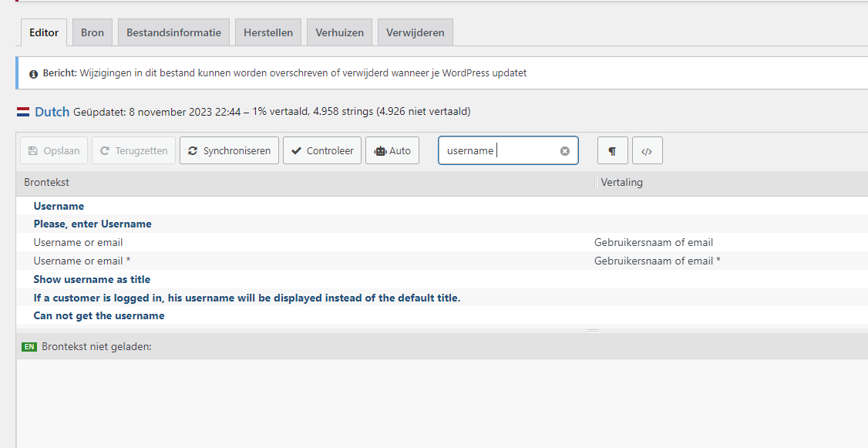
Task: Click the green EN source language badge
Action: point(29,347)
